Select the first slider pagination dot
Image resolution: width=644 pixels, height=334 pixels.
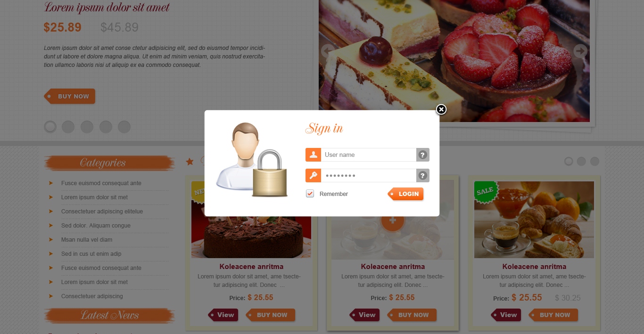point(50,127)
